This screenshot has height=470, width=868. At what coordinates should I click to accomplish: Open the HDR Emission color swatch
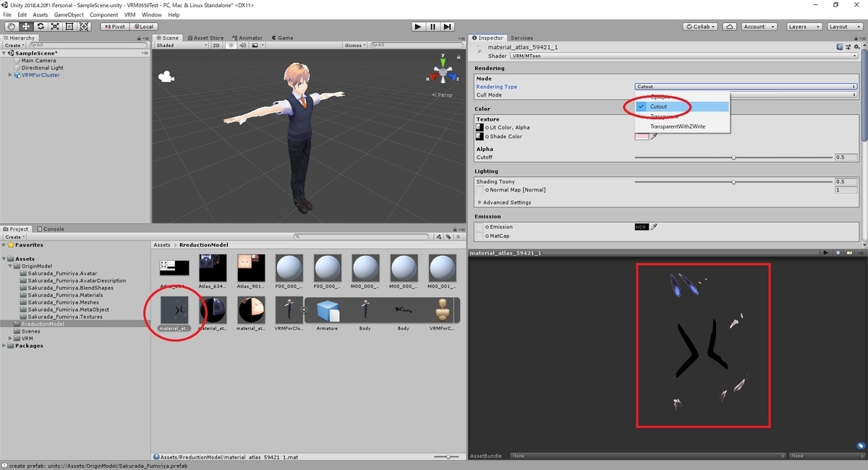[x=642, y=226]
